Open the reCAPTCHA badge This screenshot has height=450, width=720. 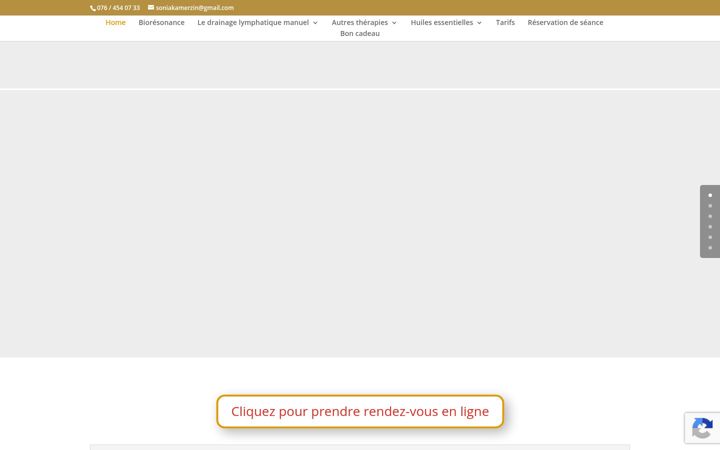[702, 428]
